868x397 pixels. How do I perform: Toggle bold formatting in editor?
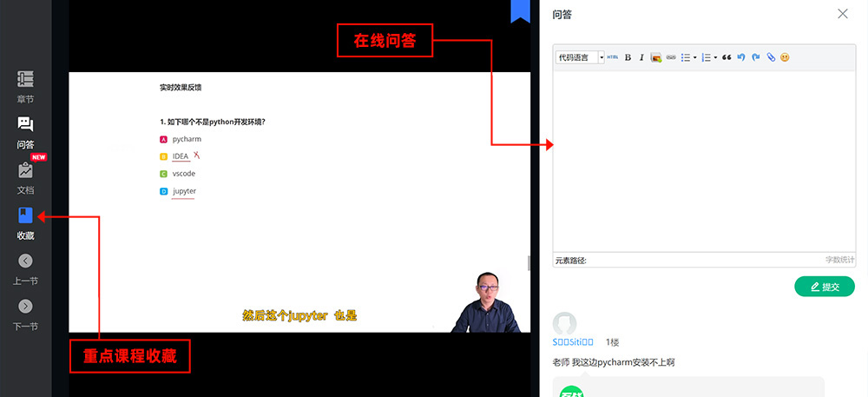628,57
